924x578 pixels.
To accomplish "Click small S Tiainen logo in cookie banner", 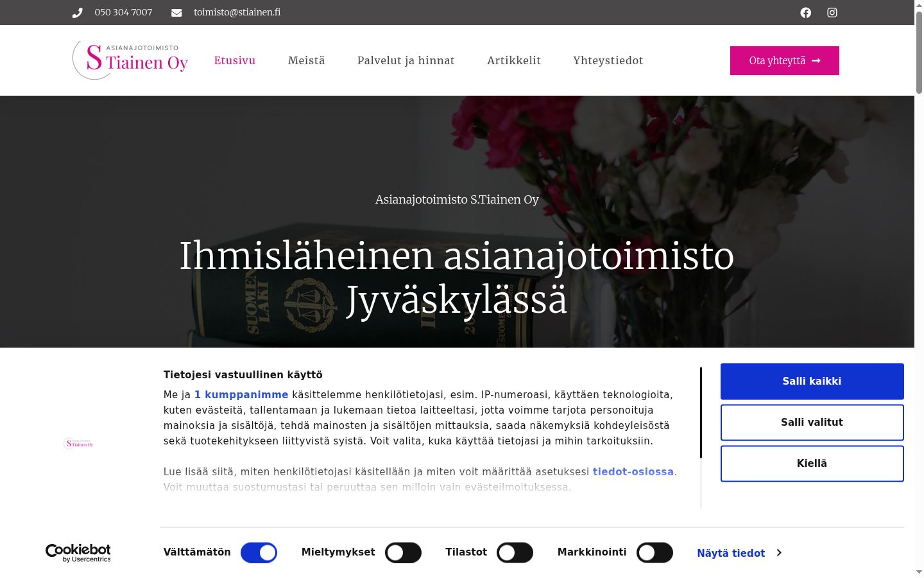I will click(78, 444).
